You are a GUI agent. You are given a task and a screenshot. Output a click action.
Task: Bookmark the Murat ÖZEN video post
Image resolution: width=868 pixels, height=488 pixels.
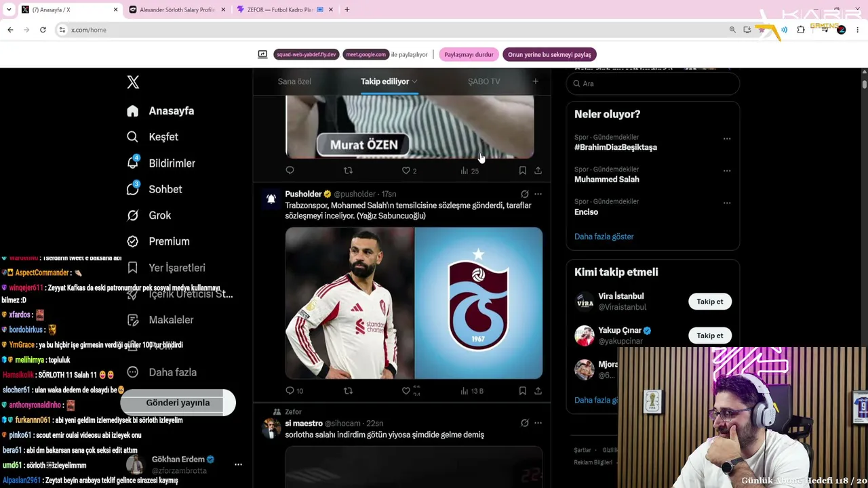point(522,171)
